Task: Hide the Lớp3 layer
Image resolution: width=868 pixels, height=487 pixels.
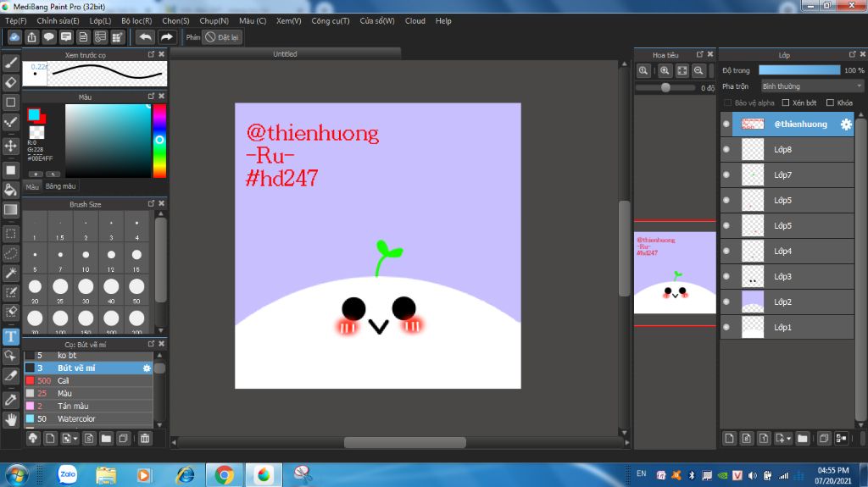Action: (726, 276)
